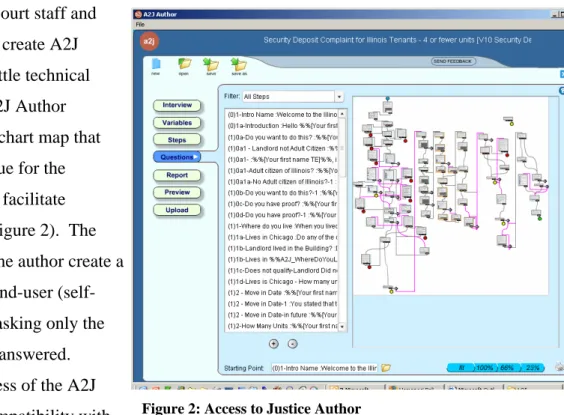Screen dimensions: 564x415
Task: Click the zoom out minus icon below list
Action: [292, 344]
